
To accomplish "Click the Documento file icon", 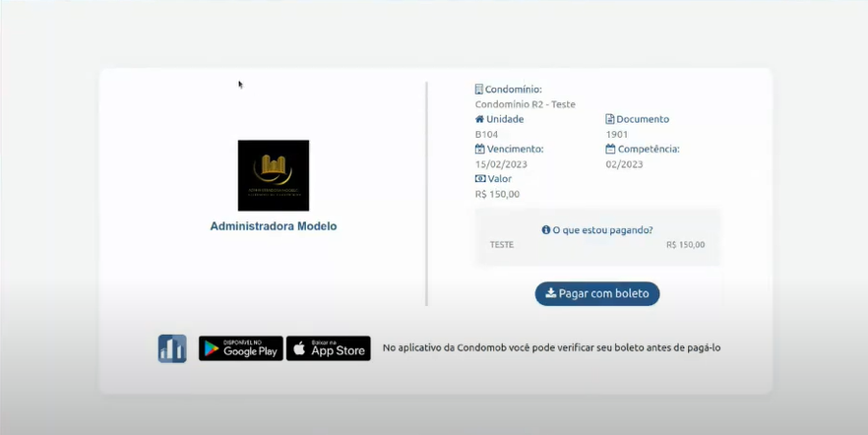I will 610,119.
